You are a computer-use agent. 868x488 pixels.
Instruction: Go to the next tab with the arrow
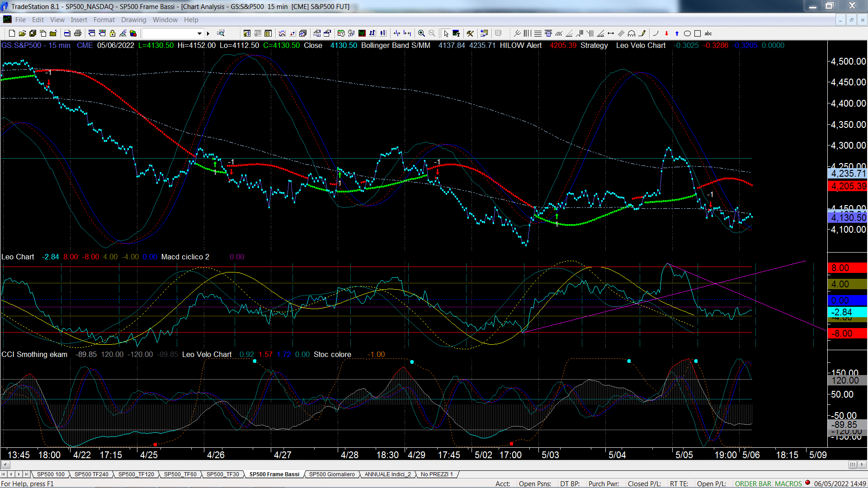point(19,474)
